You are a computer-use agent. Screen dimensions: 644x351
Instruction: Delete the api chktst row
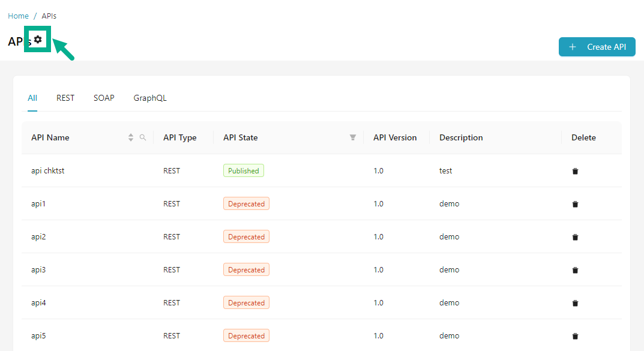575,171
